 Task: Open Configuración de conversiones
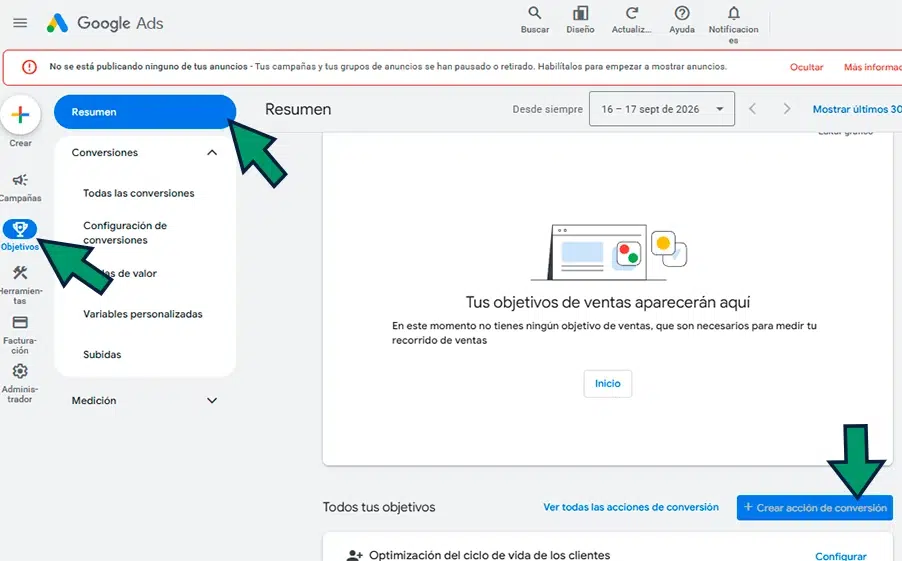[x=125, y=232]
